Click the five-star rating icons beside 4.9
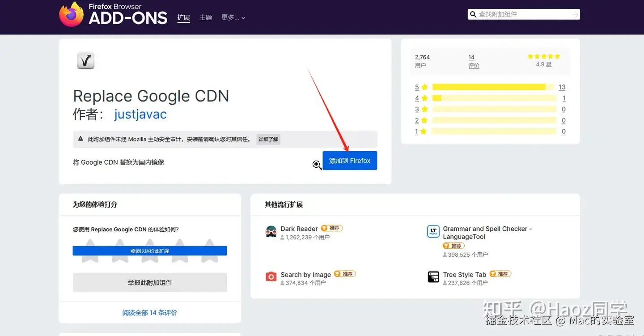Image resolution: width=644 pixels, height=336 pixels. (x=544, y=56)
